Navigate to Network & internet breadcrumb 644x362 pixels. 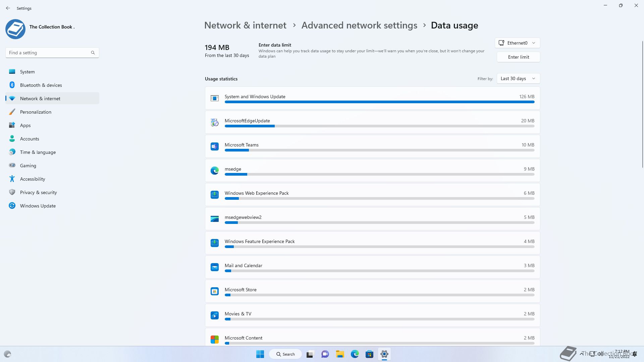[245, 25]
